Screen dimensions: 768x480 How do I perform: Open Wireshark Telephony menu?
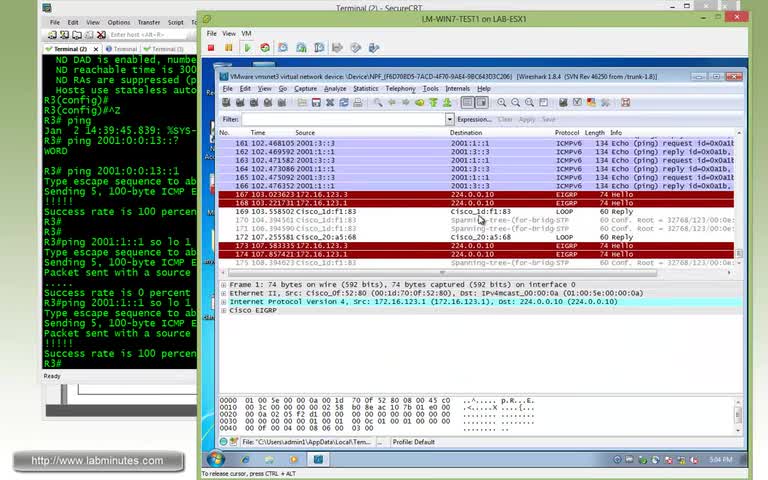click(x=400, y=89)
